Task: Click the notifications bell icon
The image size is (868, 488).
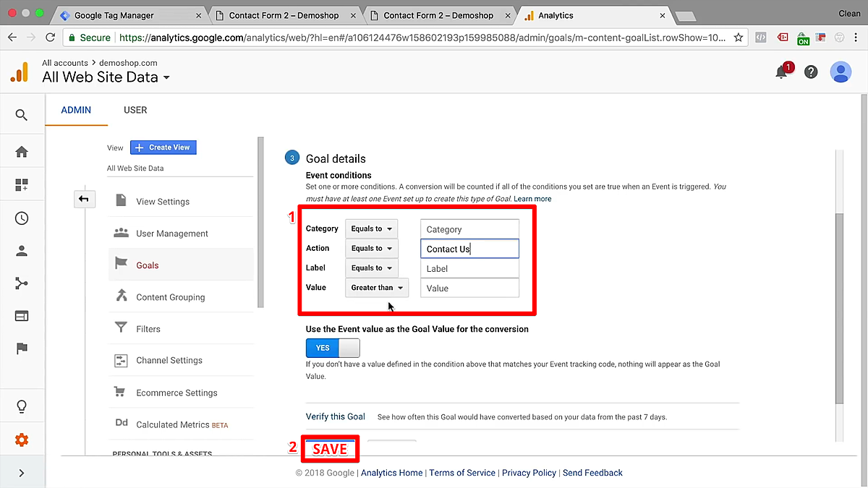Action: 782,72
